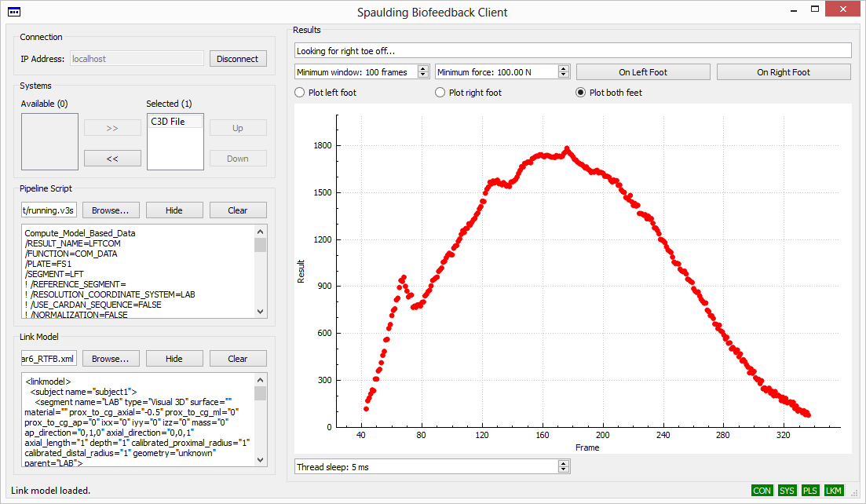Click the Link Model scrollbar thumb
The height and width of the screenshot is (504, 866).
(x=261, y=393)
